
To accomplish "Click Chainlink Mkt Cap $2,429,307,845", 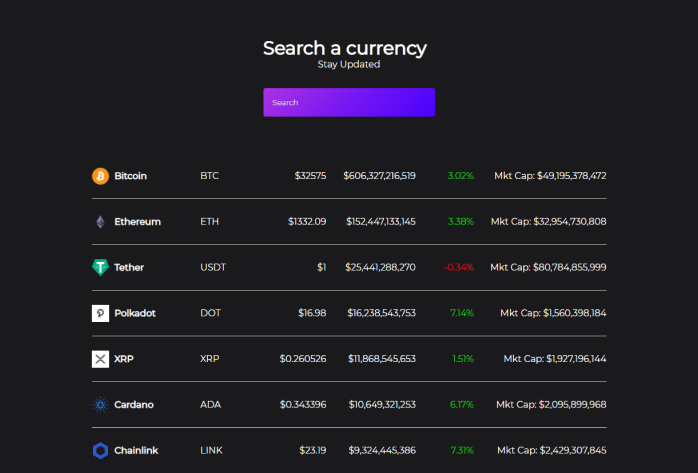I will click(552, 450).
